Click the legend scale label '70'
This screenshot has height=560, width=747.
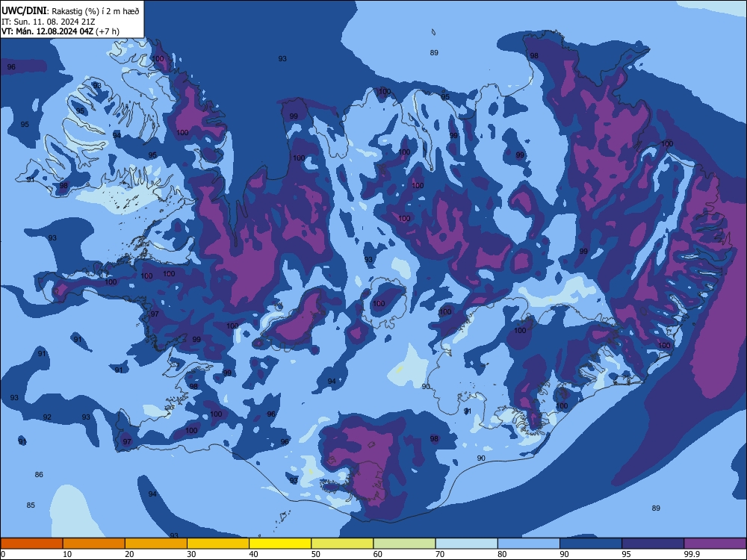pos(440,554)
